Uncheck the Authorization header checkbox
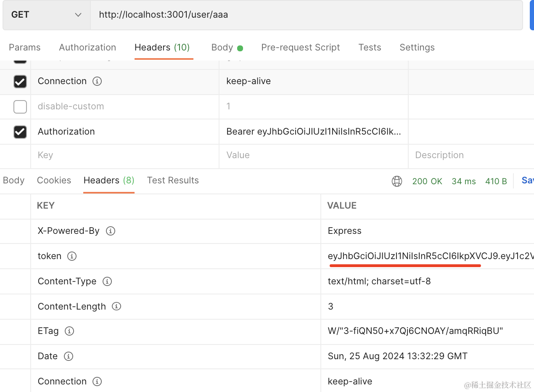The height and width of the screenshot is (392, 534). pos(20,132)
